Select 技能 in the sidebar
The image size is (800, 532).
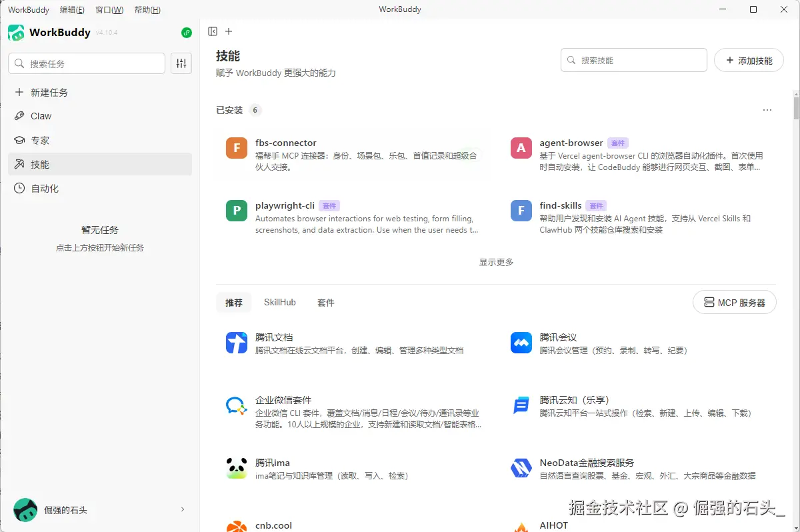(100, 164)
